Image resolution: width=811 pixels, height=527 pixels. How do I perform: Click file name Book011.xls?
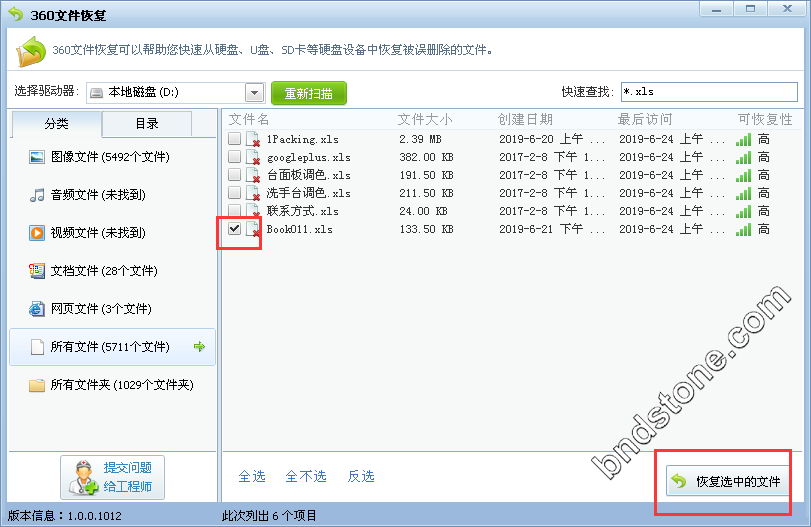tap(299, 229)
